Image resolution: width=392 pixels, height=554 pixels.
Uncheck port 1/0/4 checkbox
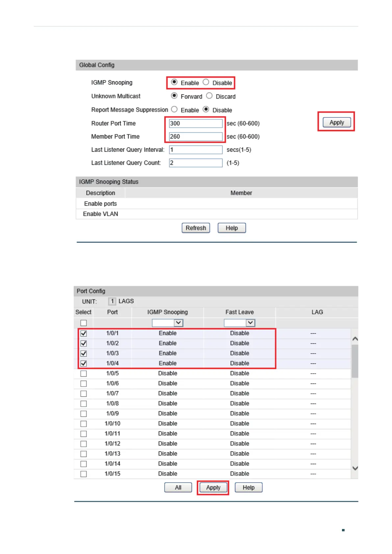click(84, 364)
